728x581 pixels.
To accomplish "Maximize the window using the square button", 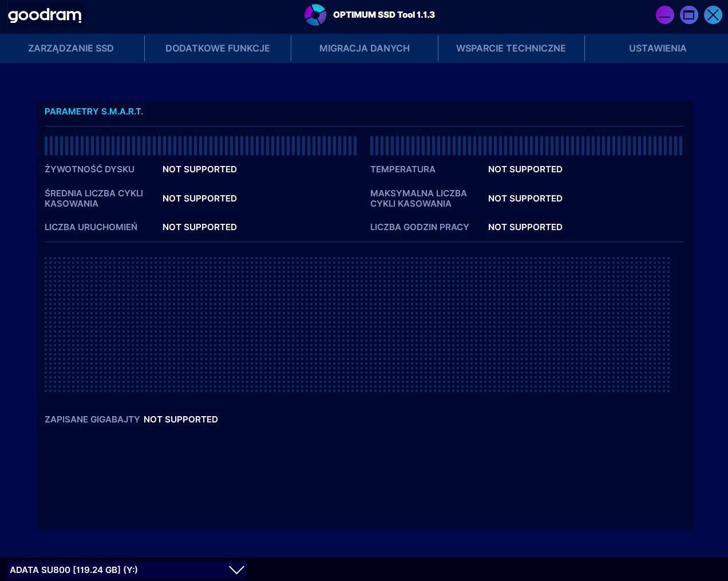I will [x=689, y=15].
